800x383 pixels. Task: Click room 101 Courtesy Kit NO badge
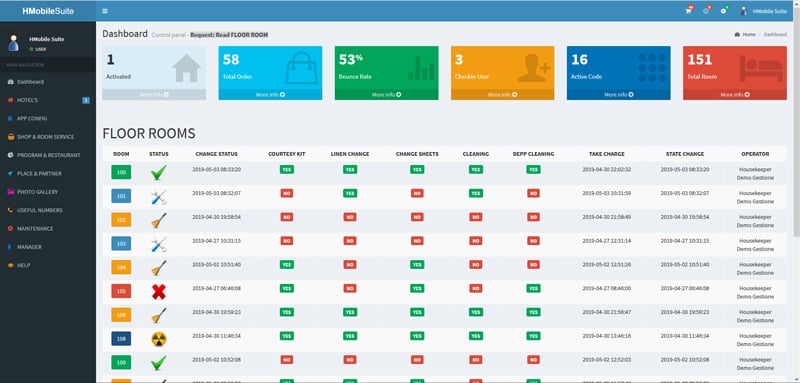pos(287,193)
